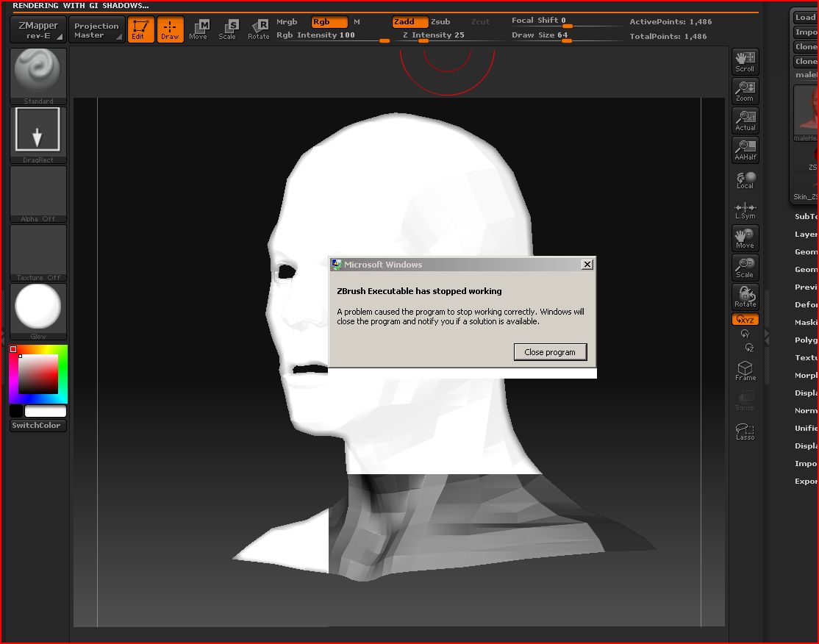
Task: Enable Zsub sculpt mode
Action: [440, 22]
